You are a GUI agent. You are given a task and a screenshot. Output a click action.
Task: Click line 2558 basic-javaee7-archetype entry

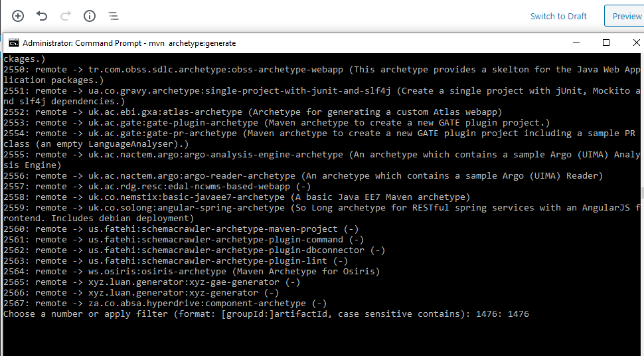236,197
